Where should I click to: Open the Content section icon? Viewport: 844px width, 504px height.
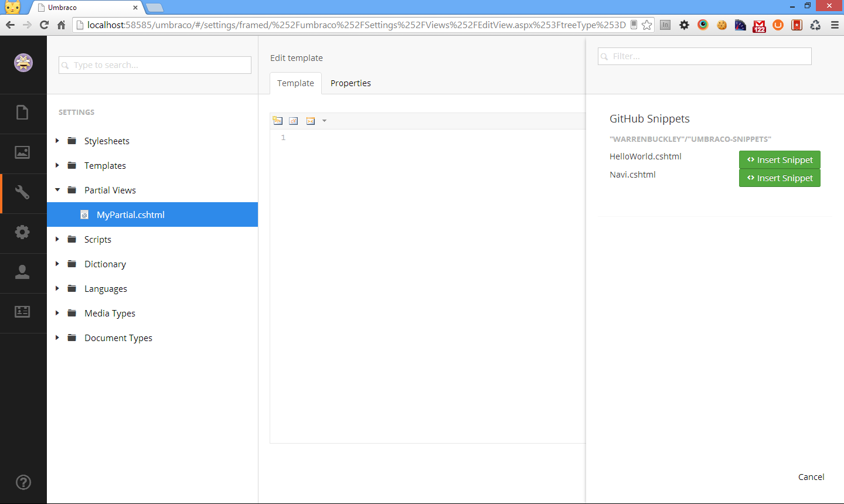click(x=22, y=113)
